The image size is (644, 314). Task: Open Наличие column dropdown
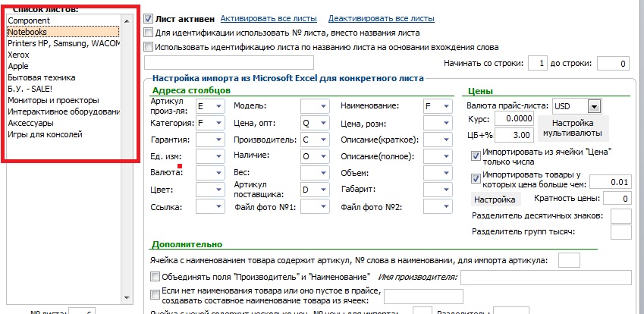coord(324,156)
